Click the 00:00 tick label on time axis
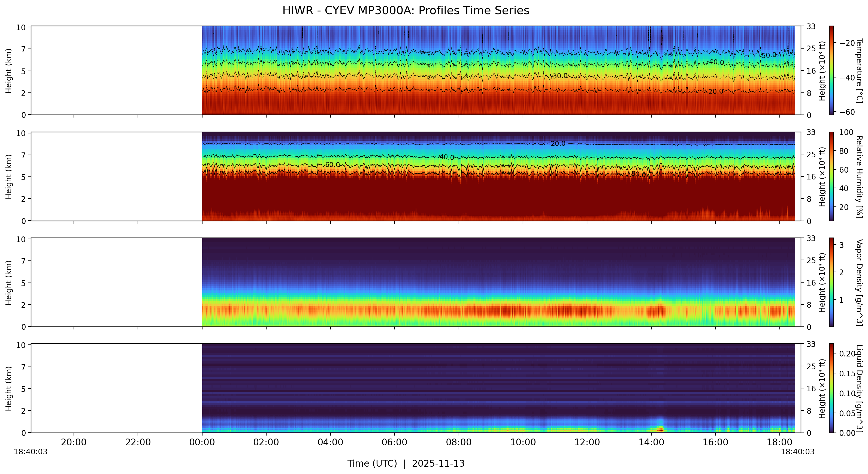This screenshot has width=868, height=474. pyautogui.click(x=202, y=442)
